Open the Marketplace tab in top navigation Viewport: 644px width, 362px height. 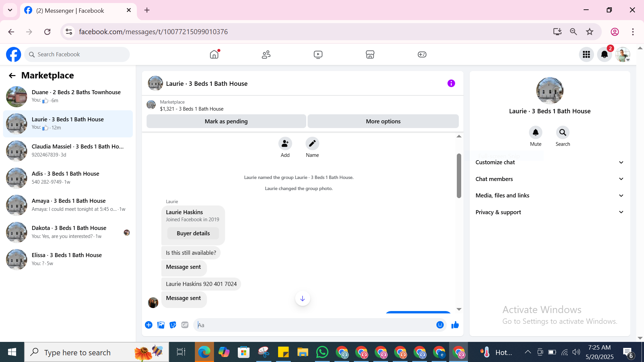pos(370,54)
